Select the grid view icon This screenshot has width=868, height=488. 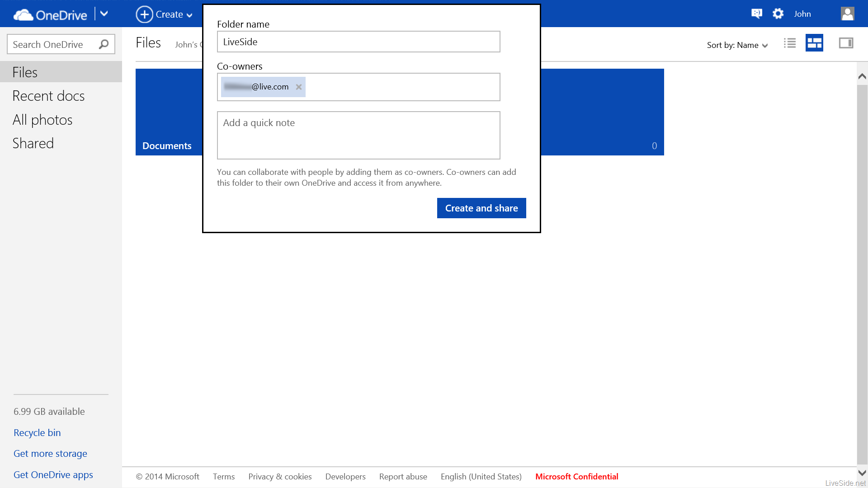click(x=814, y=43)
